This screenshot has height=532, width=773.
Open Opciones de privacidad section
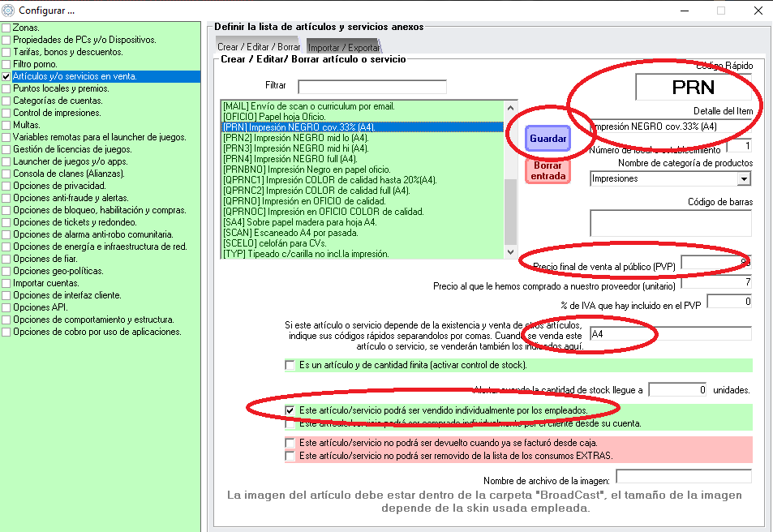pyautogui.click(x=60, y=186)
